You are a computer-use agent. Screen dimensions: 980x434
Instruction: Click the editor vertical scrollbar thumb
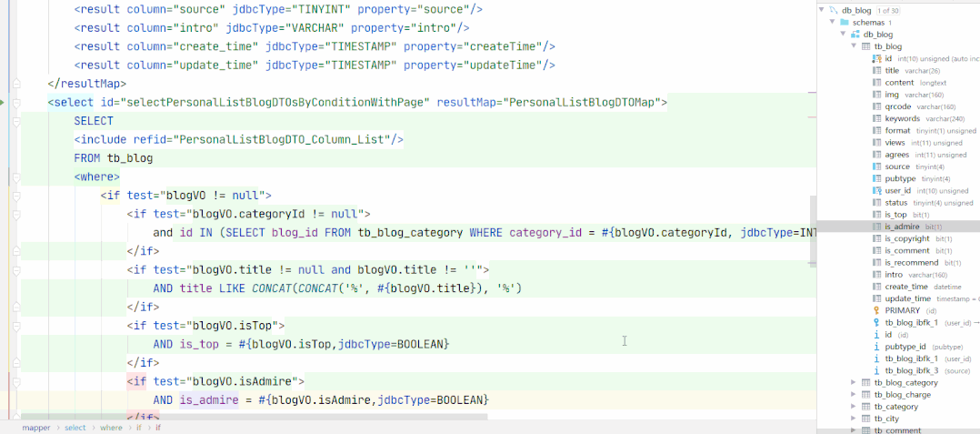coord(813,229)
